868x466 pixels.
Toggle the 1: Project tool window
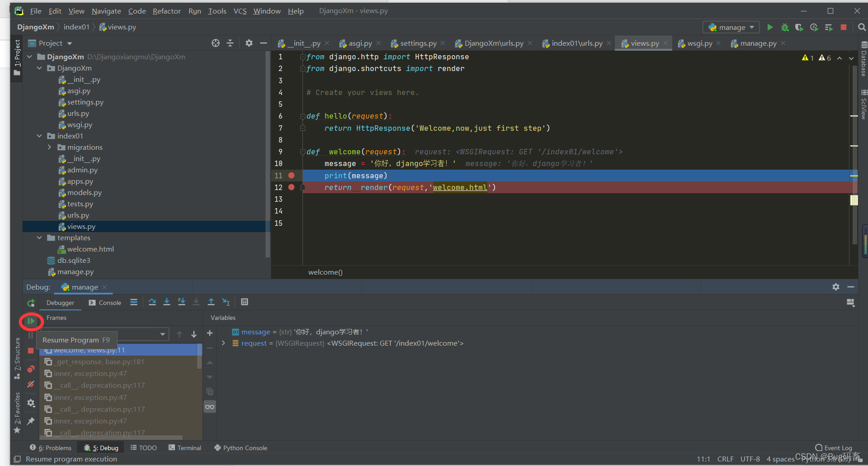pos(17,57)
